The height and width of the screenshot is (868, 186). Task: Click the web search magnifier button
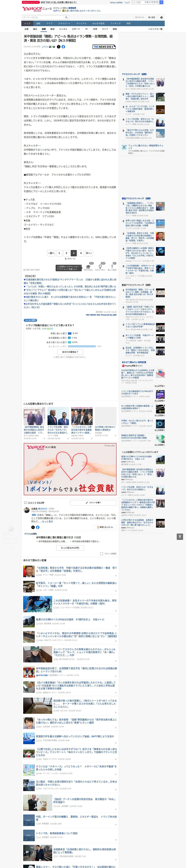point(161,2)
